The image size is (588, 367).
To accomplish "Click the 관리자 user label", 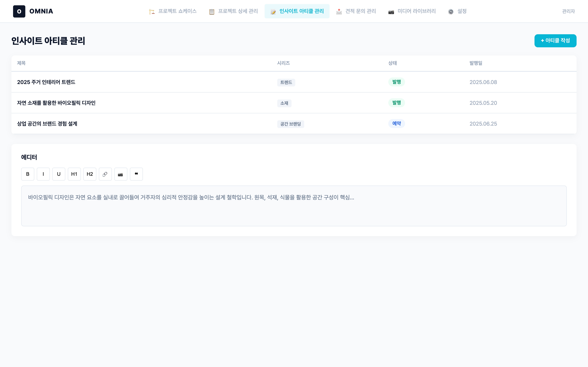I will tap(568, 11).
